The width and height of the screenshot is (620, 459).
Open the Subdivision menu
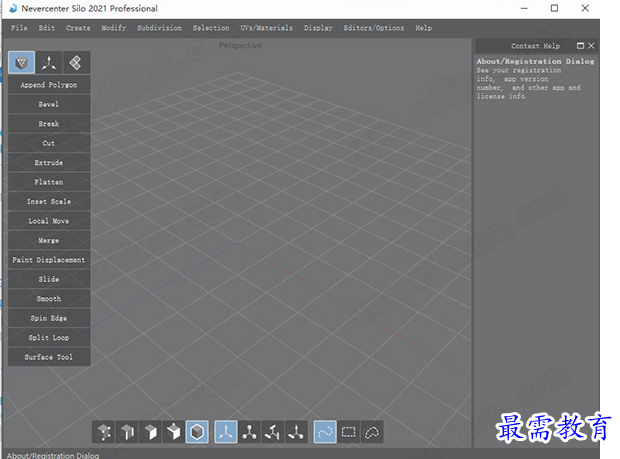coord(159,28)
